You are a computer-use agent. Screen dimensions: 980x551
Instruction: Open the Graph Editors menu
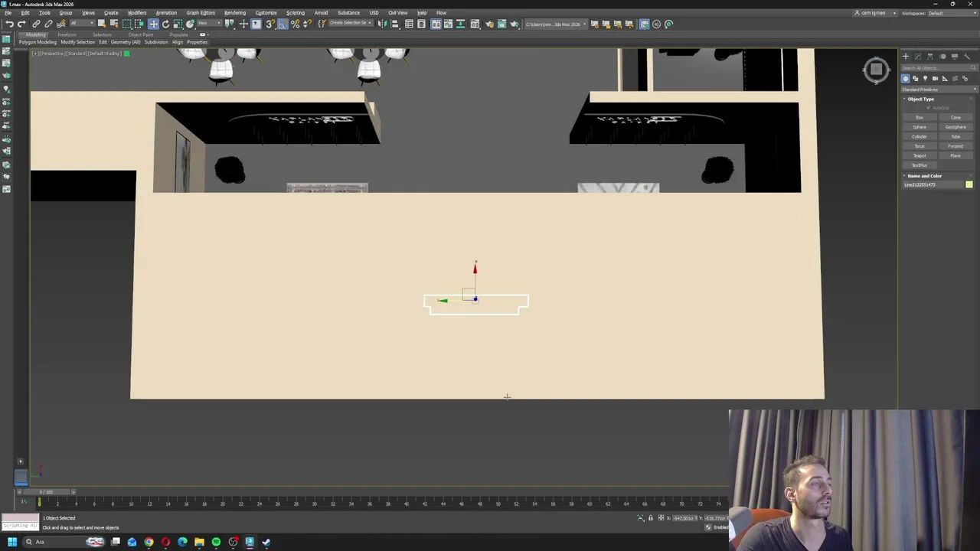201,12
